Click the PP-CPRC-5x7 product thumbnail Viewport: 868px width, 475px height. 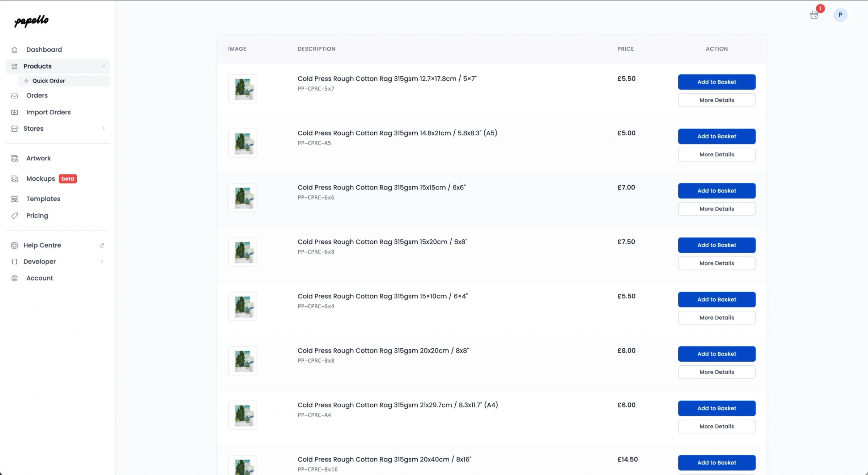[242, 88]
